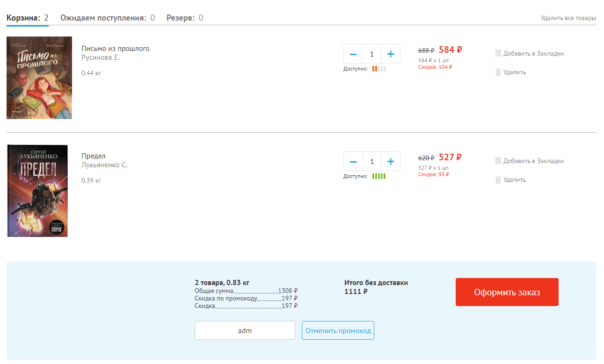Cancel the promo code with Отменить промокод

338,331
